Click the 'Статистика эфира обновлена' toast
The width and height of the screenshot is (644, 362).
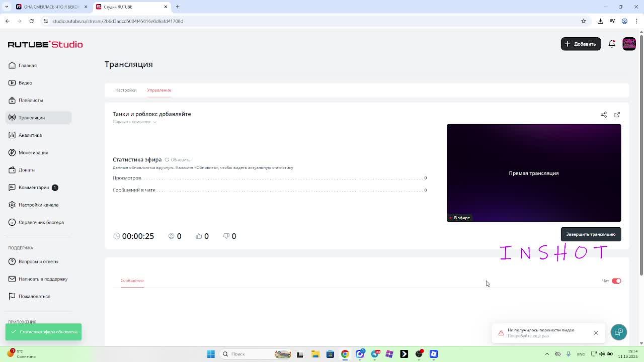click(43, 332)
